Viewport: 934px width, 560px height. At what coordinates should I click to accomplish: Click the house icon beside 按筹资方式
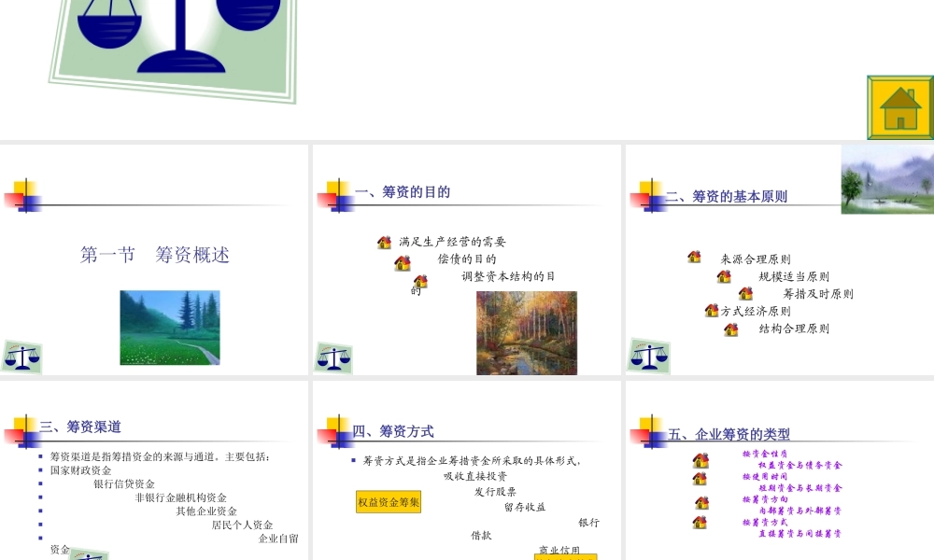click(x=699, y=521)
